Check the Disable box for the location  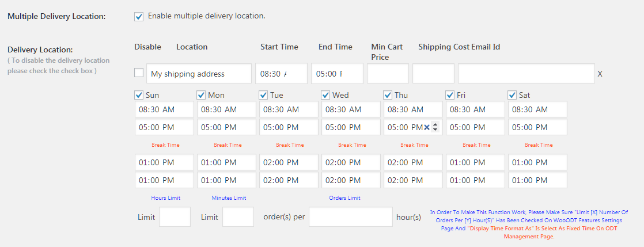(139, 73)
